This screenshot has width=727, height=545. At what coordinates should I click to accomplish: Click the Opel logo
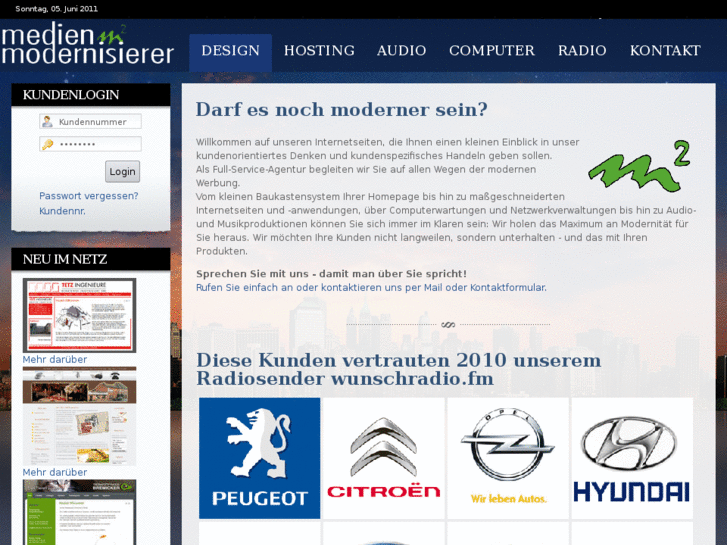pyautogui.click(x=508, y=458)
